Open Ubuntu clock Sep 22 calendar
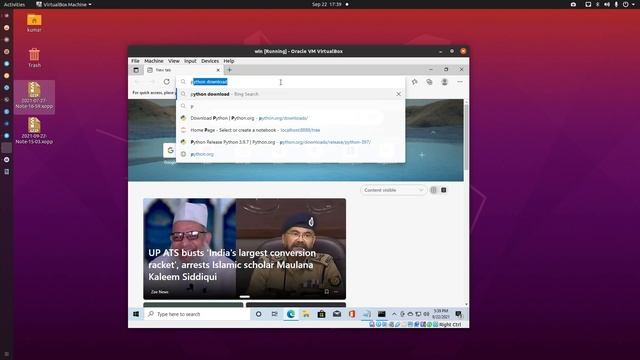 pos(327,4)
